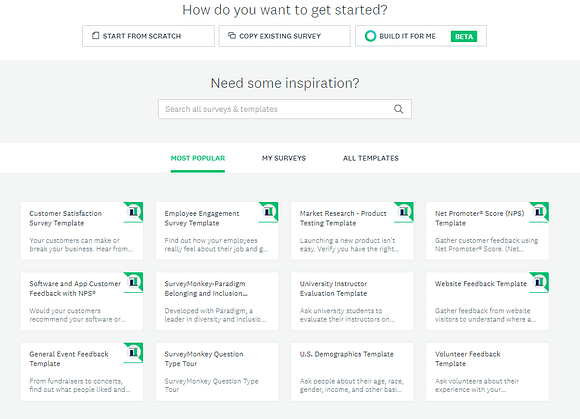This screenshot has height=419, width=580.
Task: Click the search magnifier icon
Action: (x=398, y=109)
